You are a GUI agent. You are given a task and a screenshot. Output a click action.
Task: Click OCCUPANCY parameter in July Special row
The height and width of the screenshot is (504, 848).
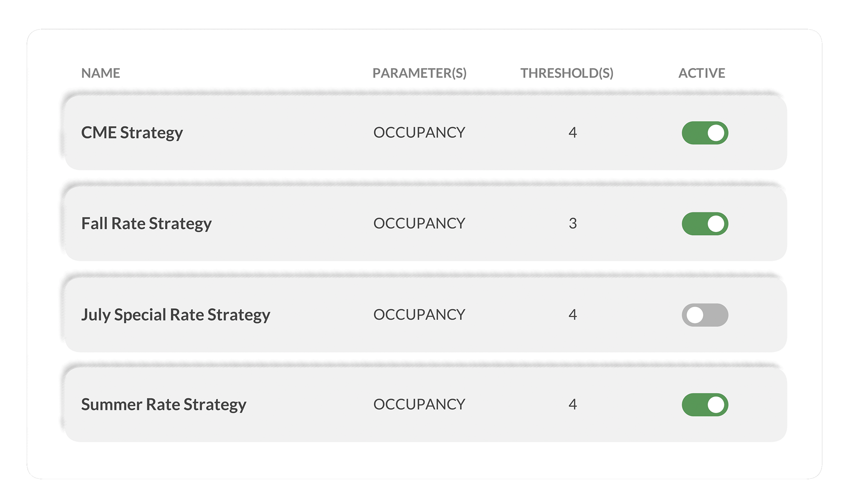[x=419, y=315]
